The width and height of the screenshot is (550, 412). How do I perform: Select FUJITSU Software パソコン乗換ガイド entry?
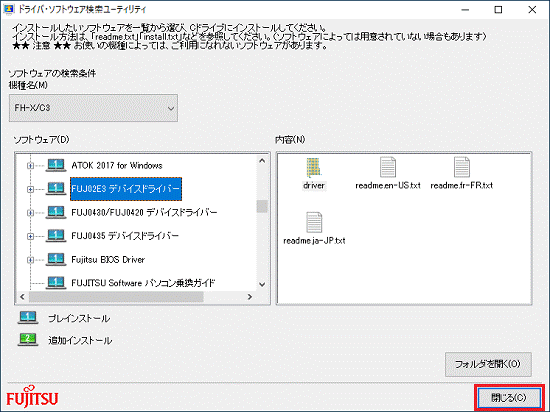(x=143, y=283)
